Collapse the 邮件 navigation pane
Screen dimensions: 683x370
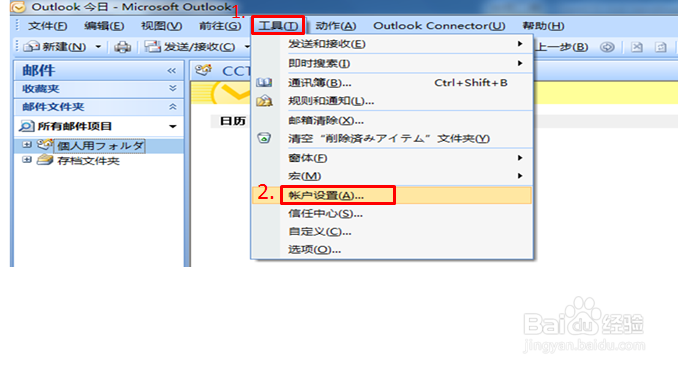tap(172, 71)
